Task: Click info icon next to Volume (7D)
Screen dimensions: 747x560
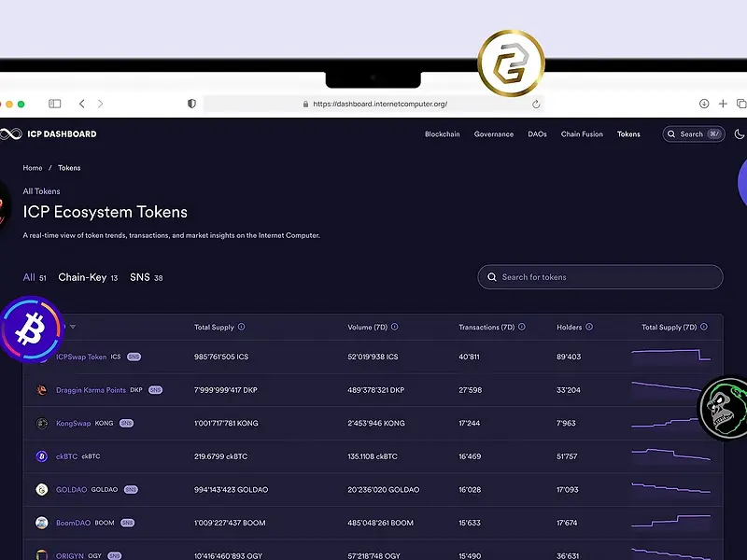Action: 394,328
